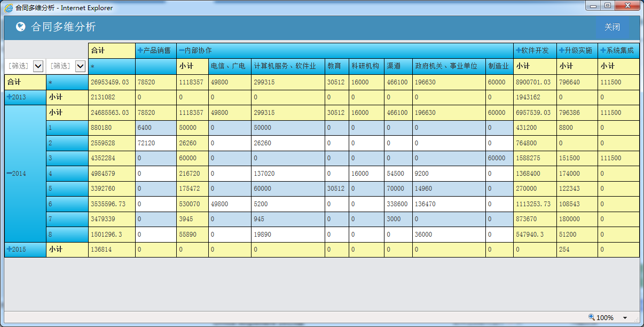Image resolution: width=644 pixels, height=327 pixels.
Task: Click the 合计 row header
Action: 25,82
